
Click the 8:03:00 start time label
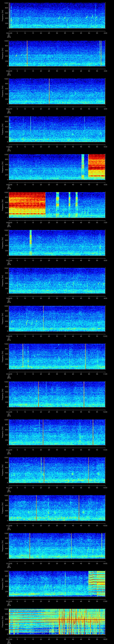(9, 109)
